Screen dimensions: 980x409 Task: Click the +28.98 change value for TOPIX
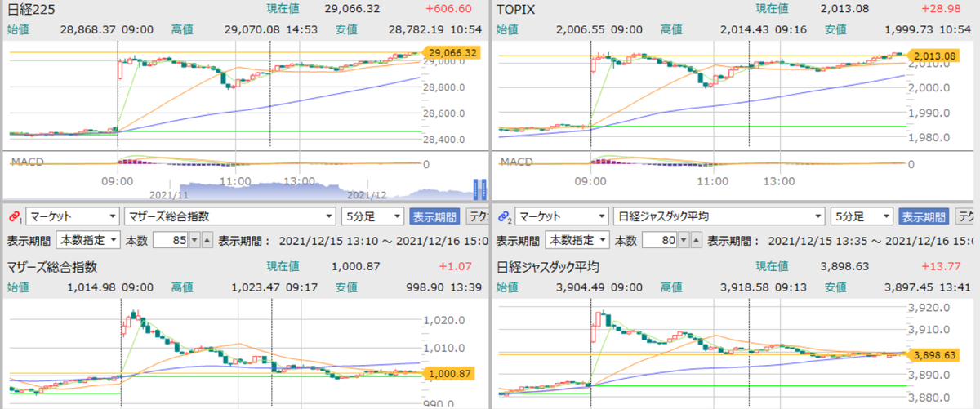(x=942, y=9)
